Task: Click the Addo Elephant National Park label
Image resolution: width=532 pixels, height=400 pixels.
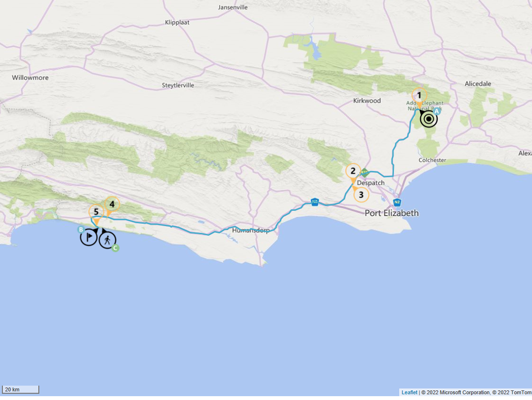Action: 425,106
